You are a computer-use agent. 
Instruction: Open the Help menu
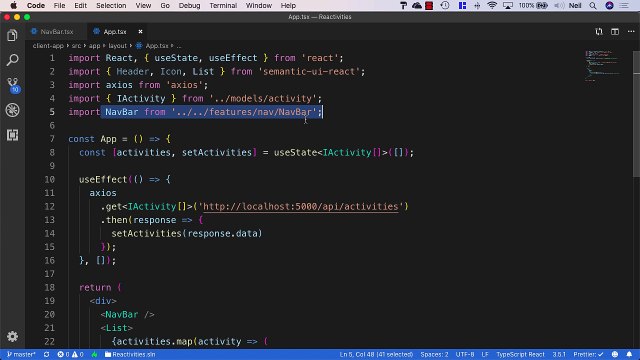[x=288, y=5]
